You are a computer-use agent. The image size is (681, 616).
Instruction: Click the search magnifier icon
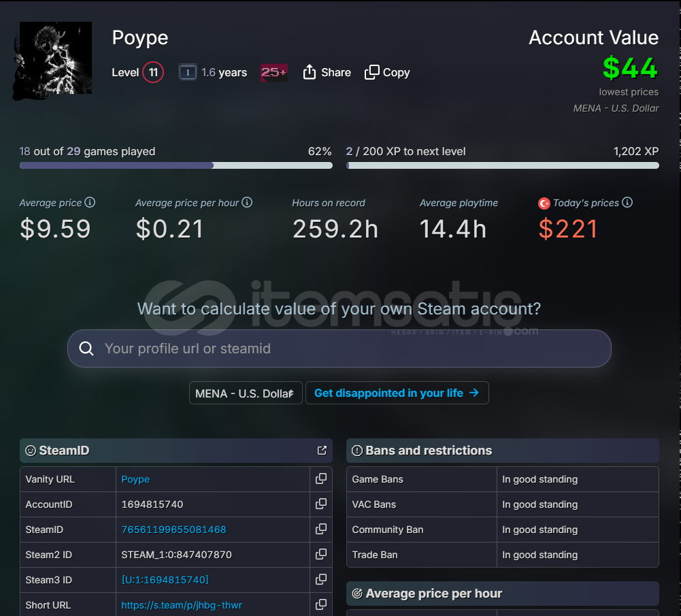coord(86,348)
